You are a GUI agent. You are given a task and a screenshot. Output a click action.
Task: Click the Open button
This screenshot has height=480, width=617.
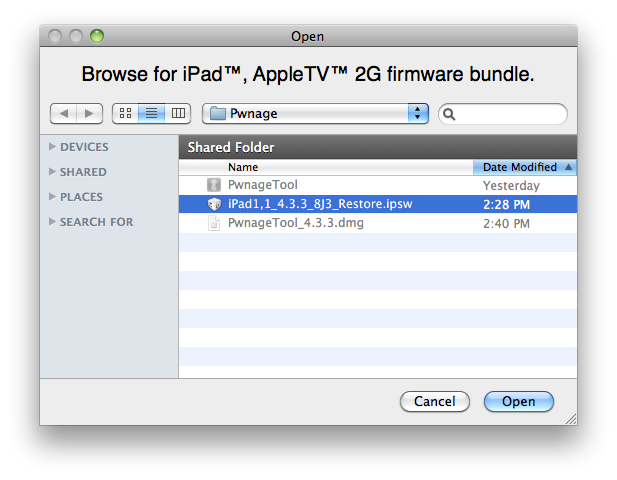tap(519, 401)
